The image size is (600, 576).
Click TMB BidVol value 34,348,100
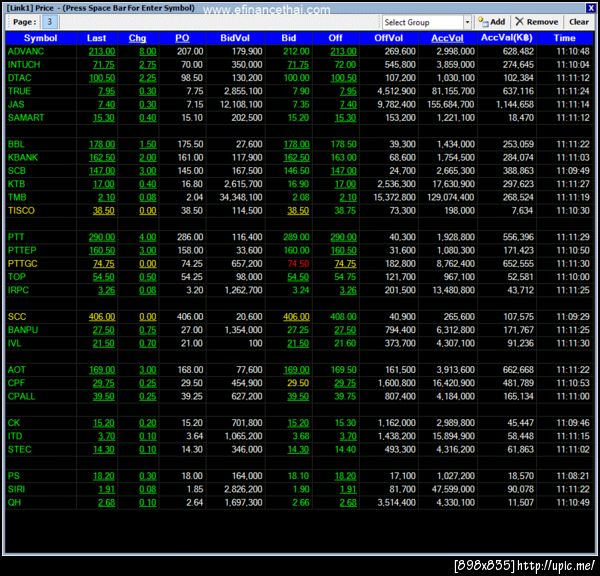tap(241, 197)
